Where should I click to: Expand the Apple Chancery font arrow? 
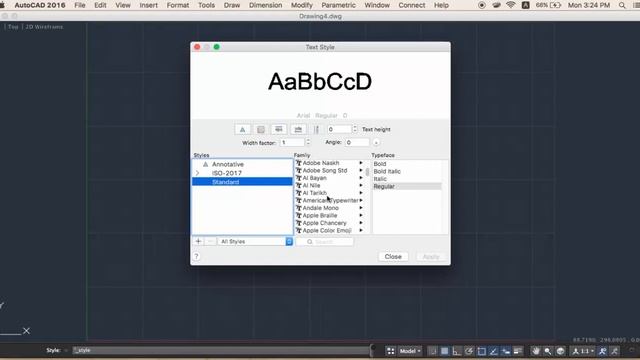(361, 223)
